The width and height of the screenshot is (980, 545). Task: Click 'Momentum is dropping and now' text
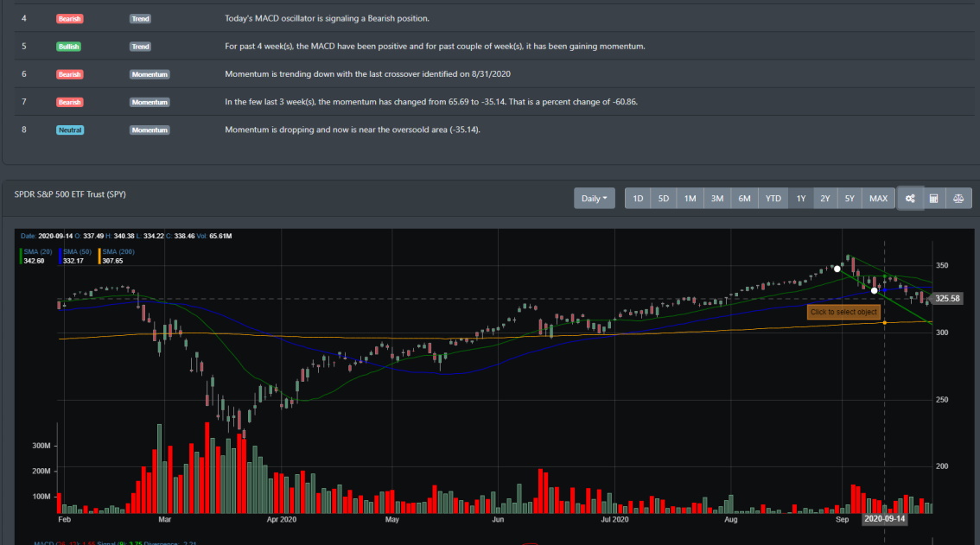point(353,130)
